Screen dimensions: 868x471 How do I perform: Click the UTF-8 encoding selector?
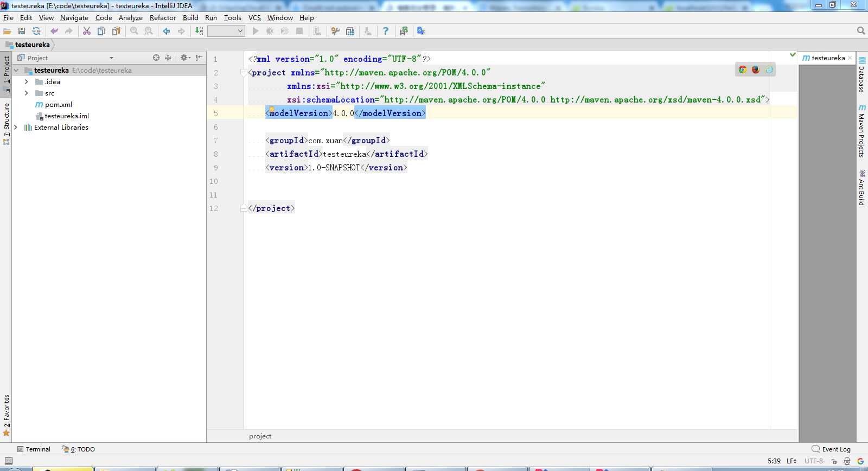[814, 461]
